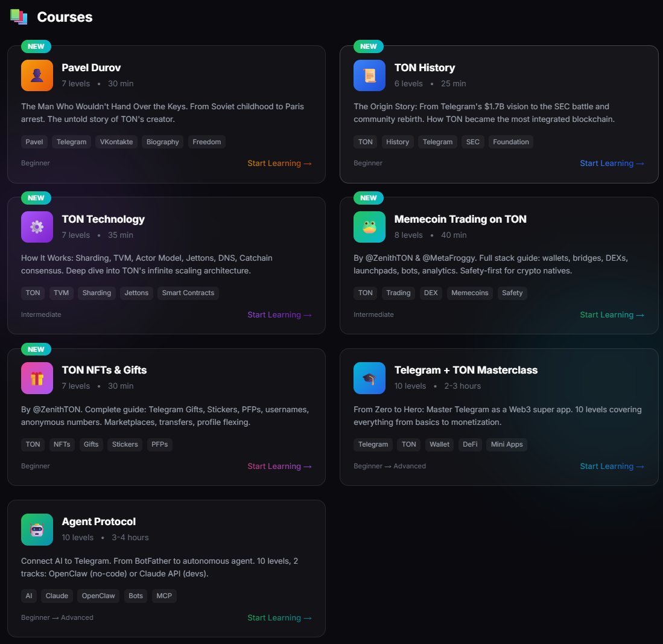Select the DEX tag

(x=431, y=293)
